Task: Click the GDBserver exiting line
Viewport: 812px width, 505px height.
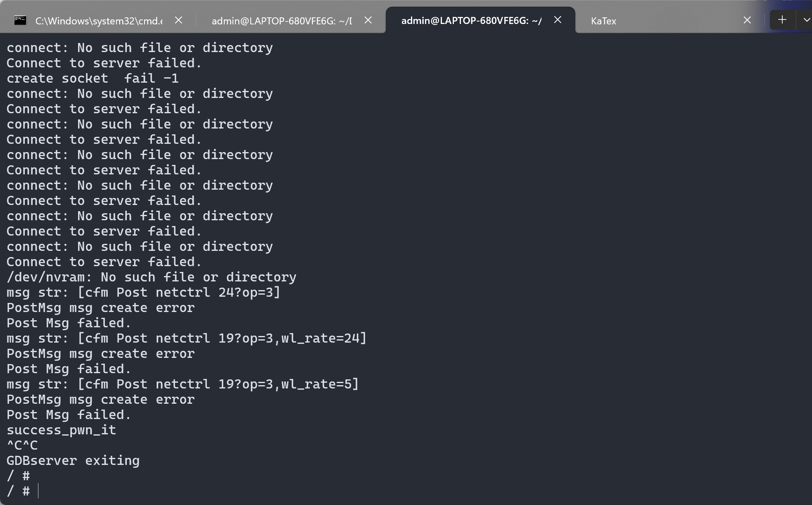Action: pos(73,460)
